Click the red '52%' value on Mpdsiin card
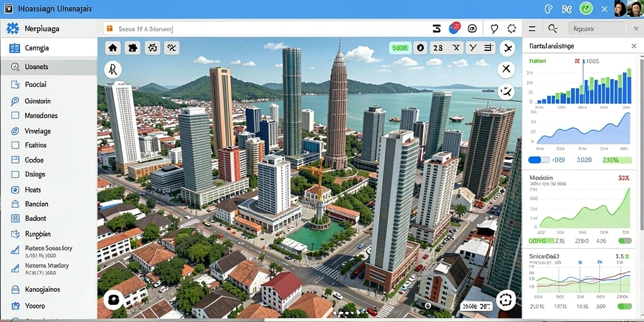 (623, 178)
